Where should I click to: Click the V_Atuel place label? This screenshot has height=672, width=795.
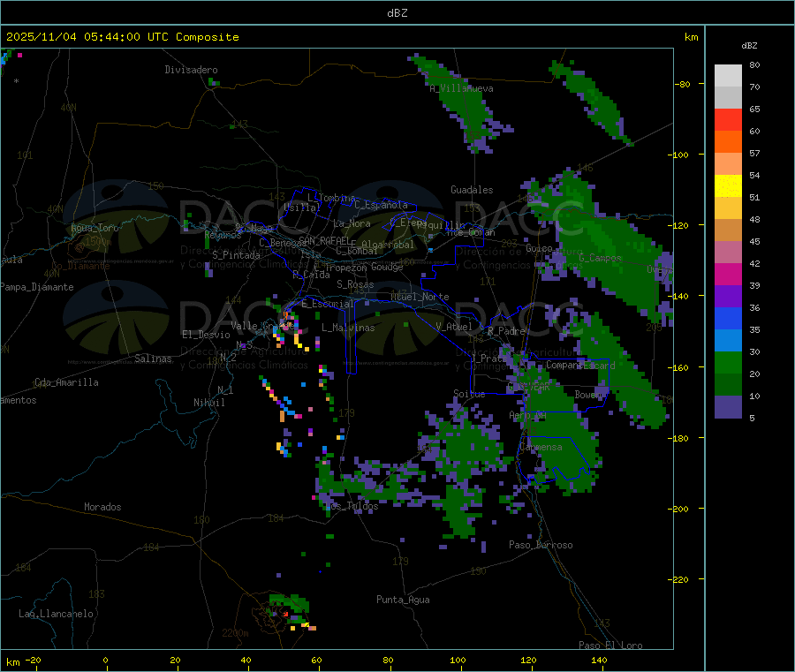coord(454,327)
